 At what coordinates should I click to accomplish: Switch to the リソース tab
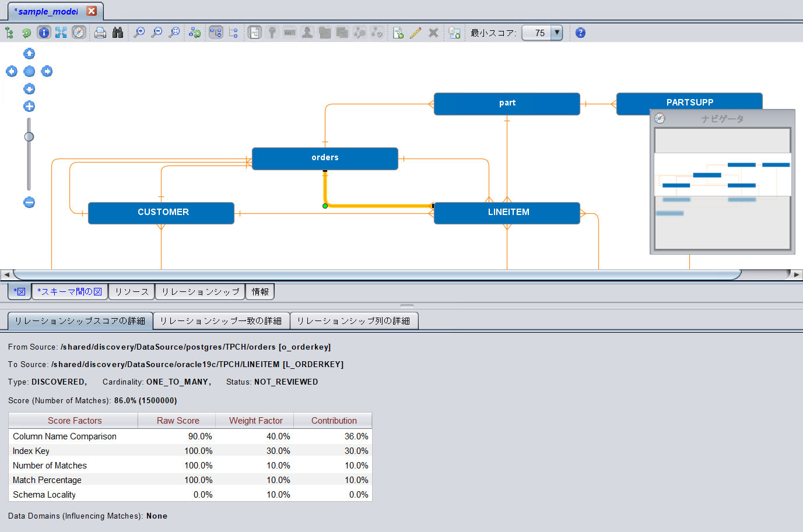[132, 291]
